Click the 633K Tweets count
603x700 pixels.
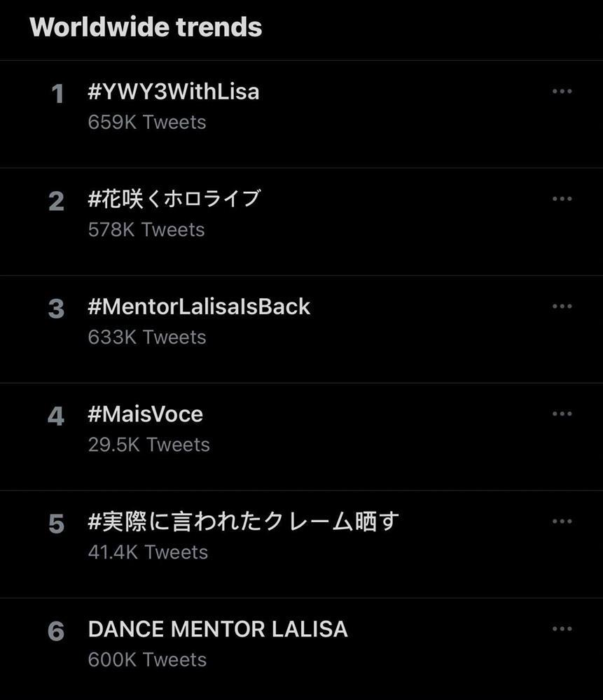pyautogui.click(x=147, y=337)
